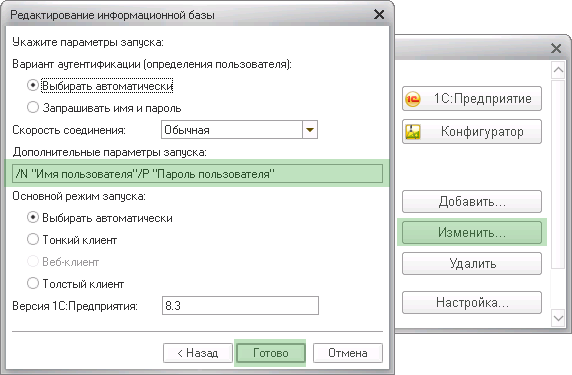Click the Назад button
Image resolution: width=572 pixels, height=375 pixels.
click(x=198, y=353)
